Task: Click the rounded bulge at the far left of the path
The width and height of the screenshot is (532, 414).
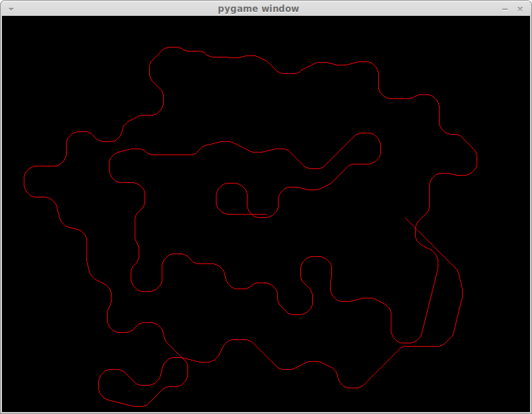Action: tap(25, 181)
